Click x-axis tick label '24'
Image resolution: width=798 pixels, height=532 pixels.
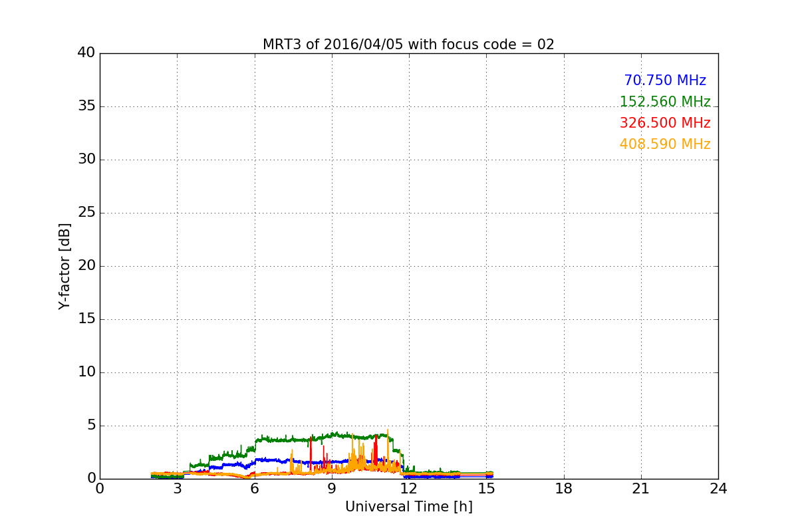(x=718, y=489)
